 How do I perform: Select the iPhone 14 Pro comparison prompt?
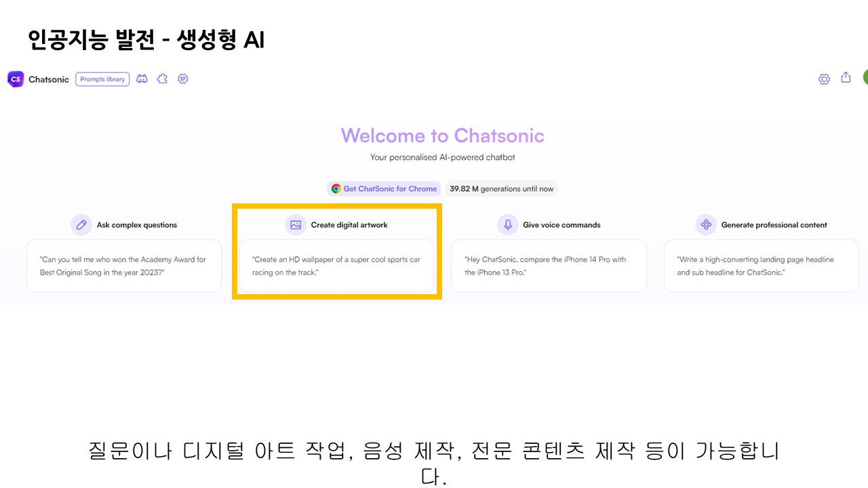[549, 266]
